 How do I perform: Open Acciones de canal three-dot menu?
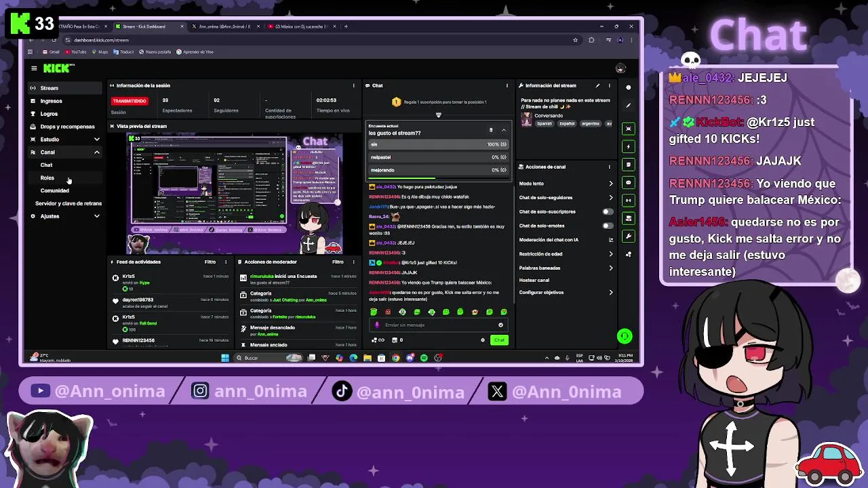click(609, 167)
